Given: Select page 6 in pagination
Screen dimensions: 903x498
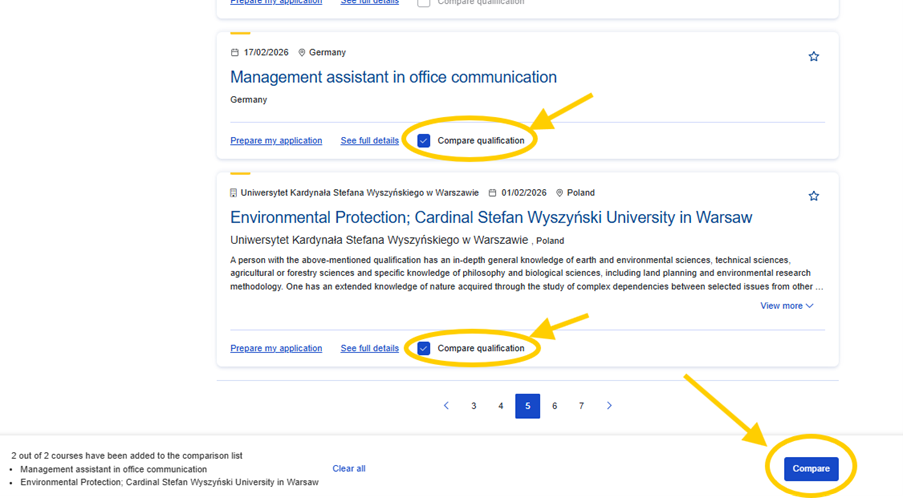Looking at the screenshot, I should (554, 406).
